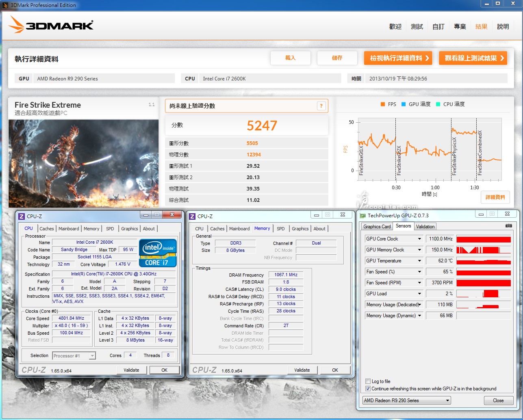Open the Processor #1 selection dropdown
Image resolution: width=523 pixels, height=420 pixels.
coord(74,356)
